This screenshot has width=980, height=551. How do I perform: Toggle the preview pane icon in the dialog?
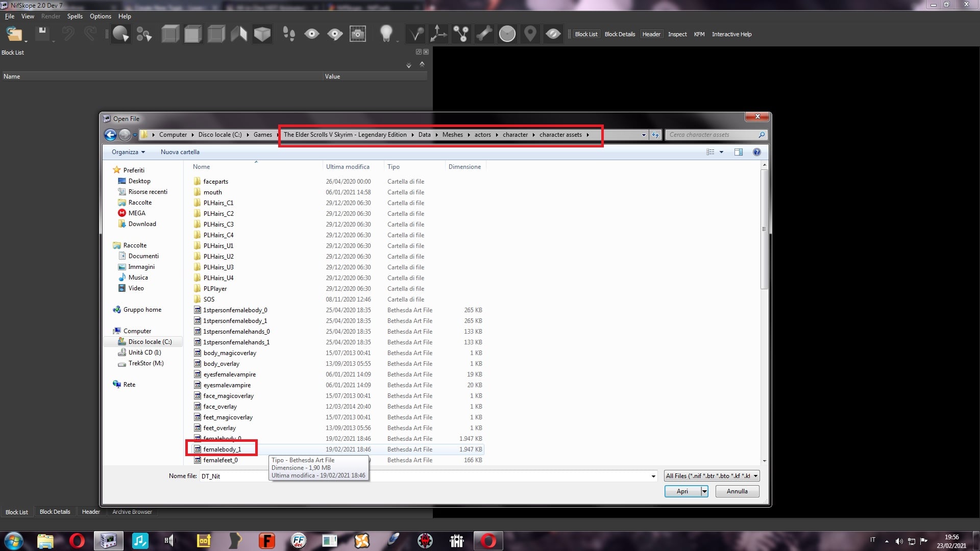738,152
